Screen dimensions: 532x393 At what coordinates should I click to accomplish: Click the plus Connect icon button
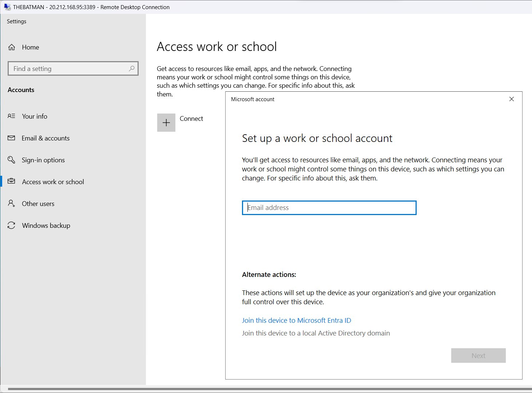166,123
